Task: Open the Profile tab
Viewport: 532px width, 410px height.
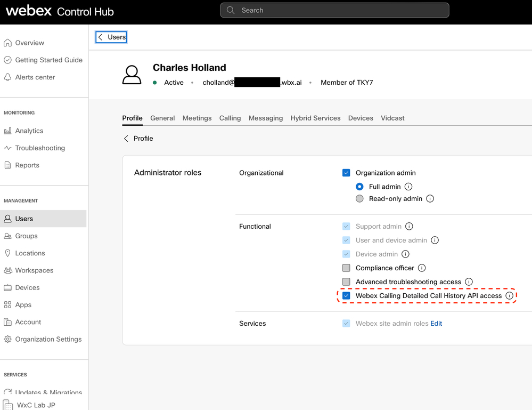Action: click(x=132, y=118)
